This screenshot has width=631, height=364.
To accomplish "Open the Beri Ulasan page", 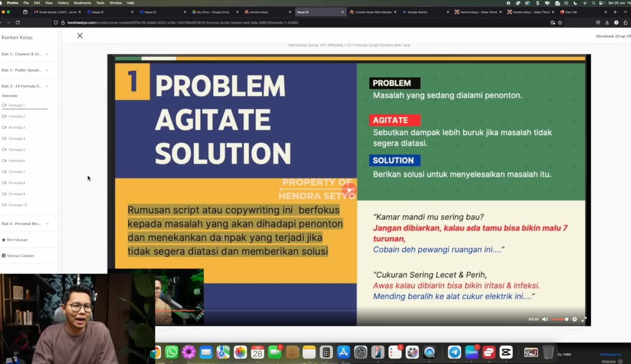I will click(x=17, y=239).
